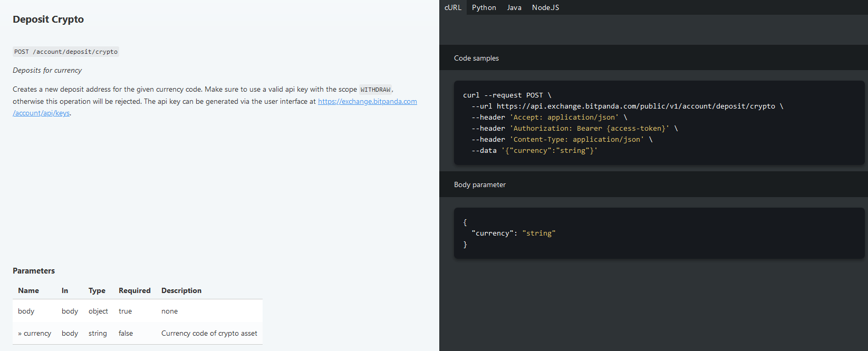Click the Parameters section heading
The height and width of the screenshot is (351, 868).
pyautogui.click(x=34, y=271)
